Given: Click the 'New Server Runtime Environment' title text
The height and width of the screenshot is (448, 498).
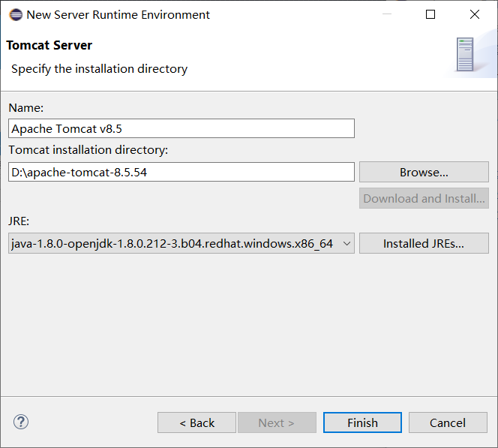Looking at the screenshot, I should 118,14.
